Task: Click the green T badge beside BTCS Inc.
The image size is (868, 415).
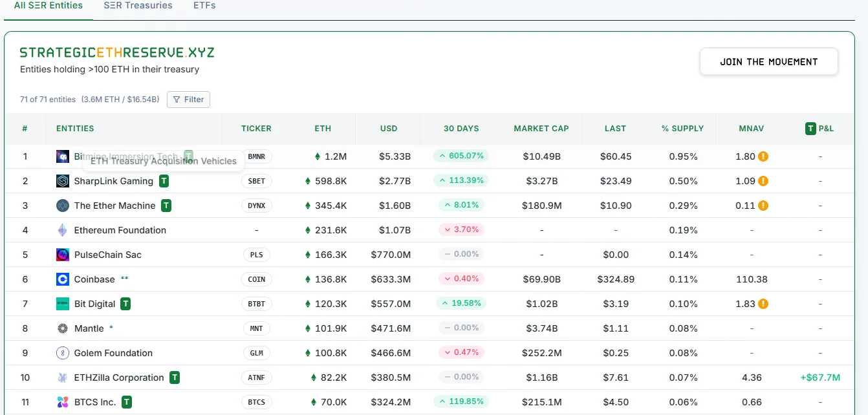Action: pos(127,402)
